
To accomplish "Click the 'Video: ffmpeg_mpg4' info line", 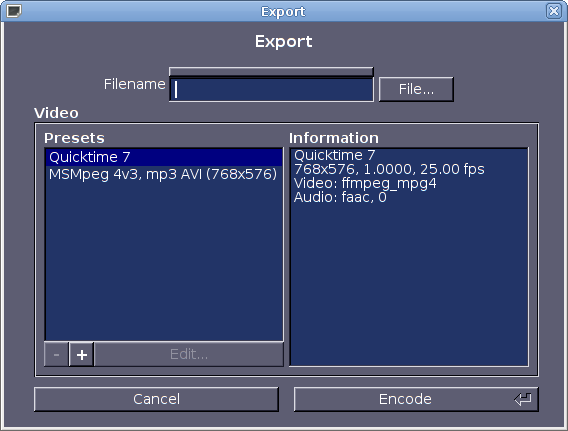I will (x=365, y=183).
